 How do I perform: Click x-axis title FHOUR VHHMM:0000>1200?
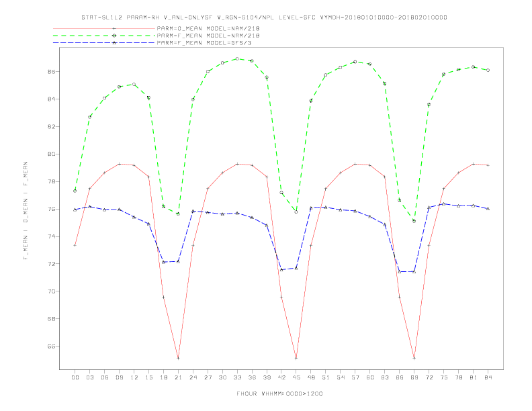[x=279, y=394]
